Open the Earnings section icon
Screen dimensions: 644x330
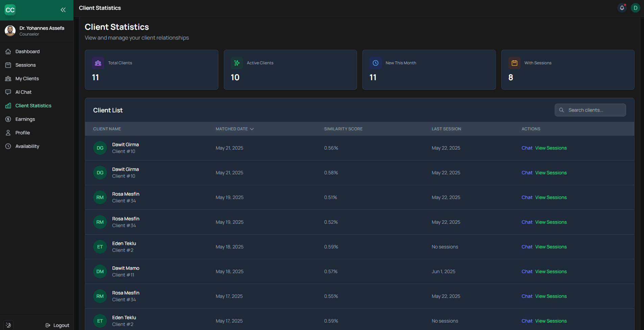click(8, 119)
